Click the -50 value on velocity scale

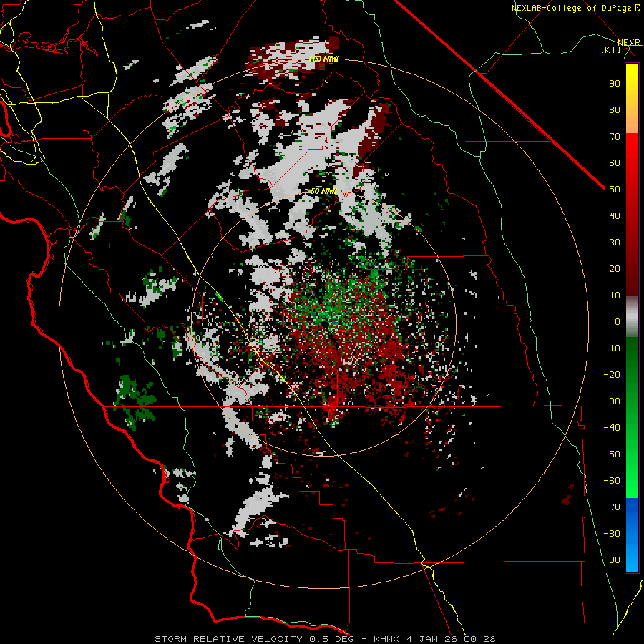(x=612, y=454)
